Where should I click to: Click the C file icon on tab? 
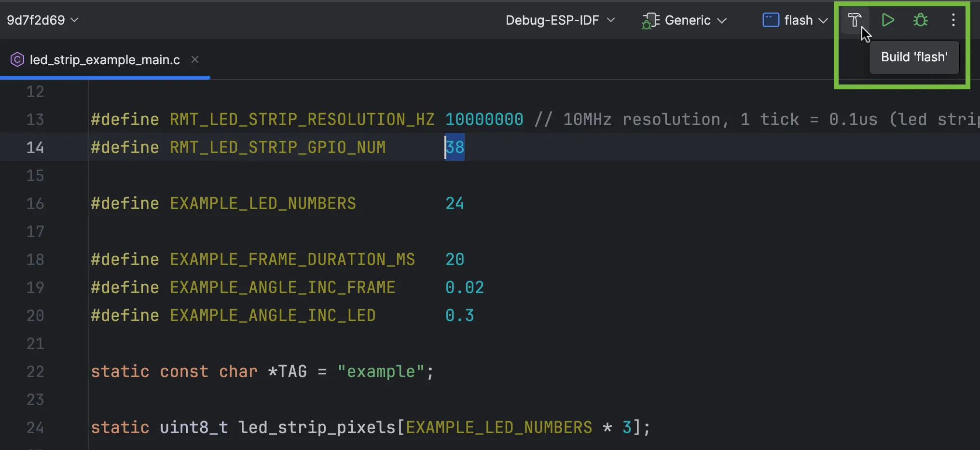coord(17,60)
